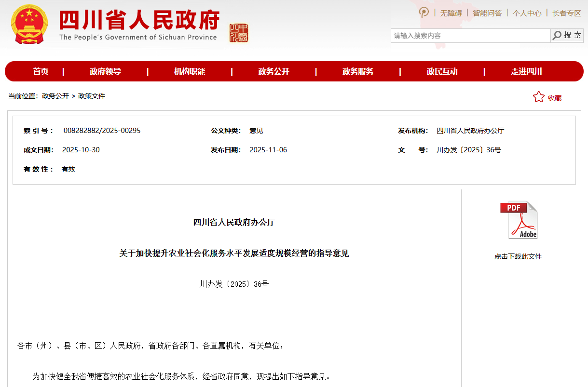Click the 无障碍 accessibility link
The image size is (588, 387).
(x=451, y=13)
